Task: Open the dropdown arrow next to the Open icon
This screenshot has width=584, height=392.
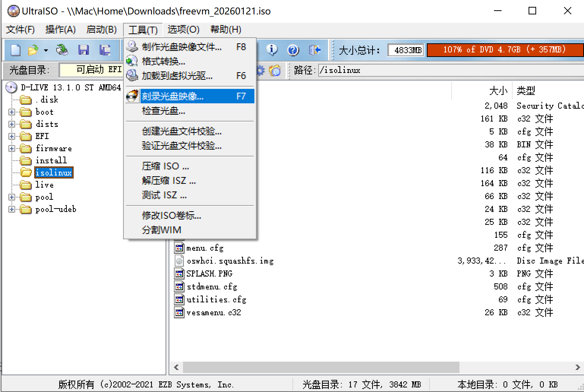Action: click(45, 51)
